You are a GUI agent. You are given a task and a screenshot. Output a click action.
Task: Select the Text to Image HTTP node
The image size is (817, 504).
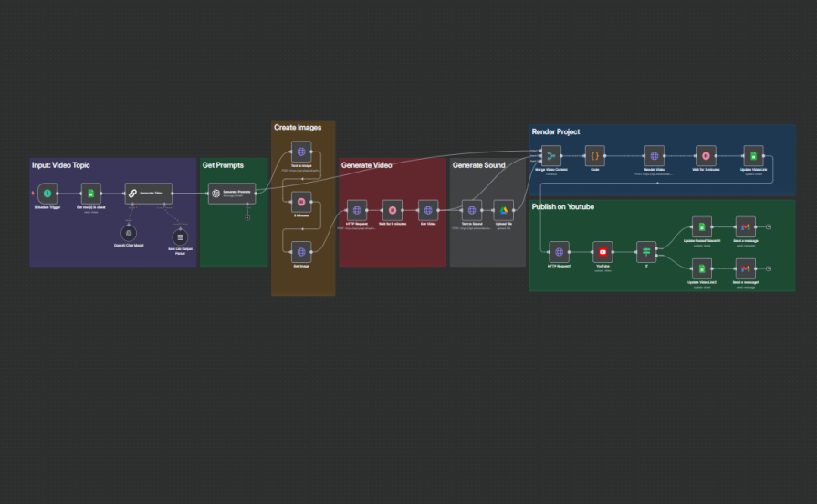302,152
